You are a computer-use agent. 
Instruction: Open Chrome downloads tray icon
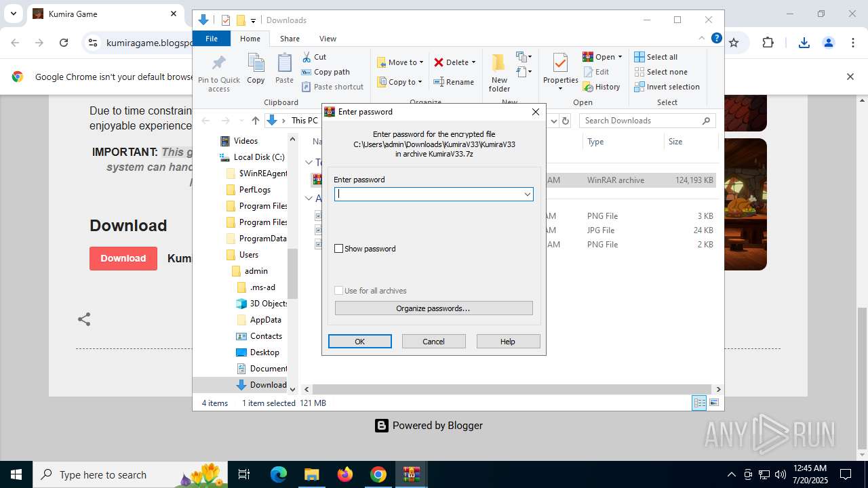click(804, 43)
